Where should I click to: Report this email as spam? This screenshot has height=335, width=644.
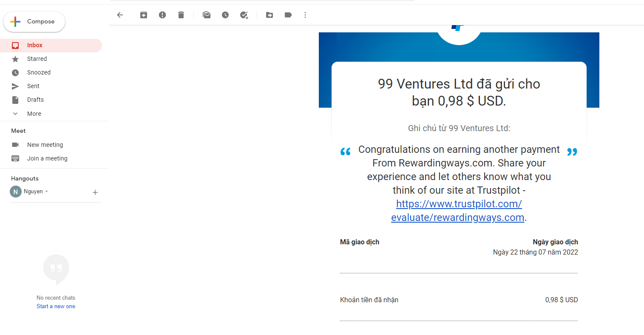click(x=162, y=15)
